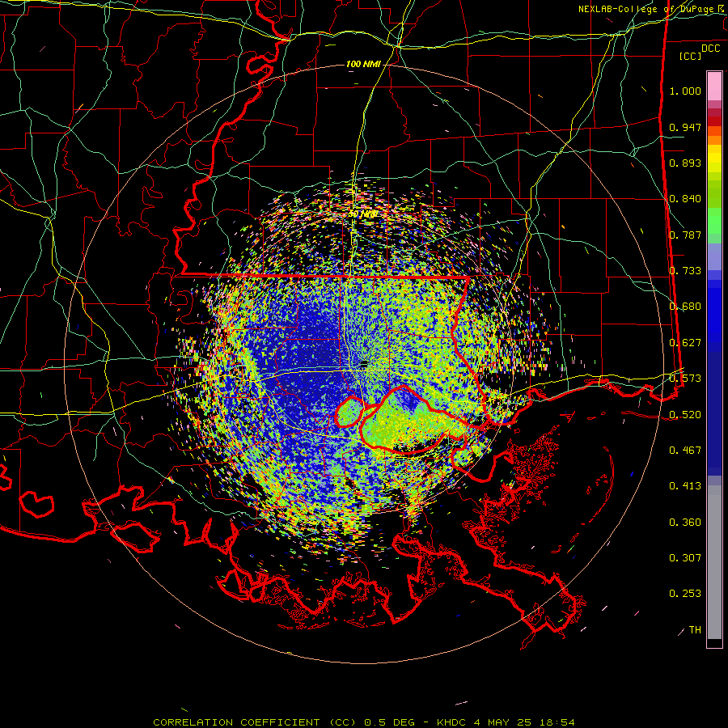Screen dimensions: 728x728
Task: Click the 0.840 legend value
Action: click(x=685, y=199)
